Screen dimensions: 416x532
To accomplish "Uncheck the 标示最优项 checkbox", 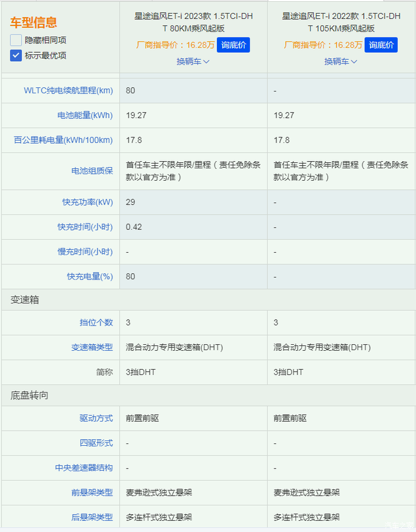I will (x=16, y=55).
